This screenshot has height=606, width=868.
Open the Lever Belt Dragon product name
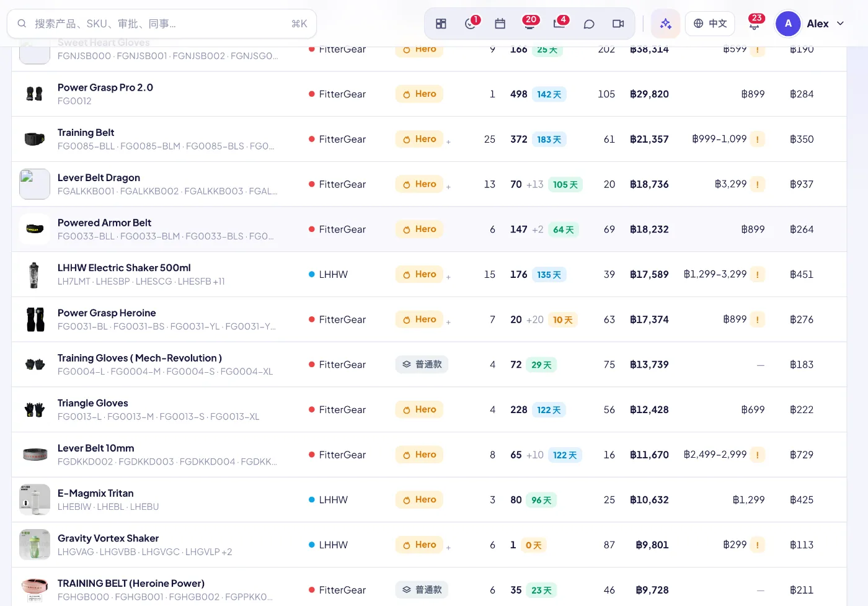99,178
